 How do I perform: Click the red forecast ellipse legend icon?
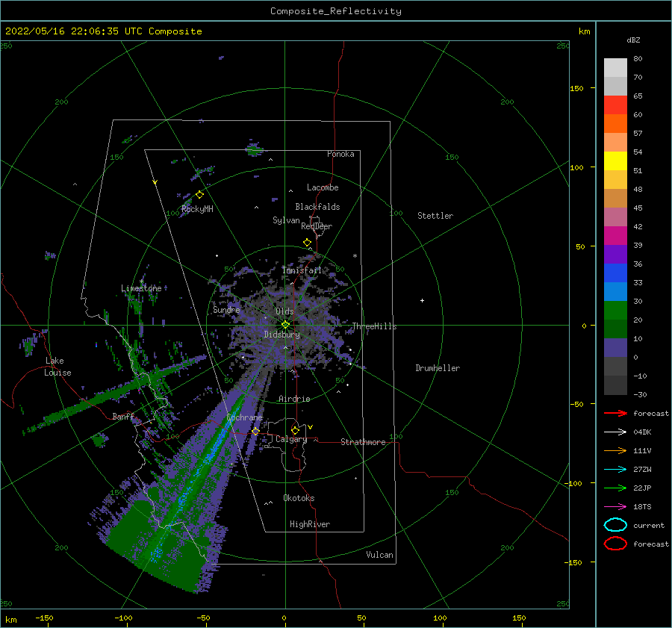tap(615, 544)
